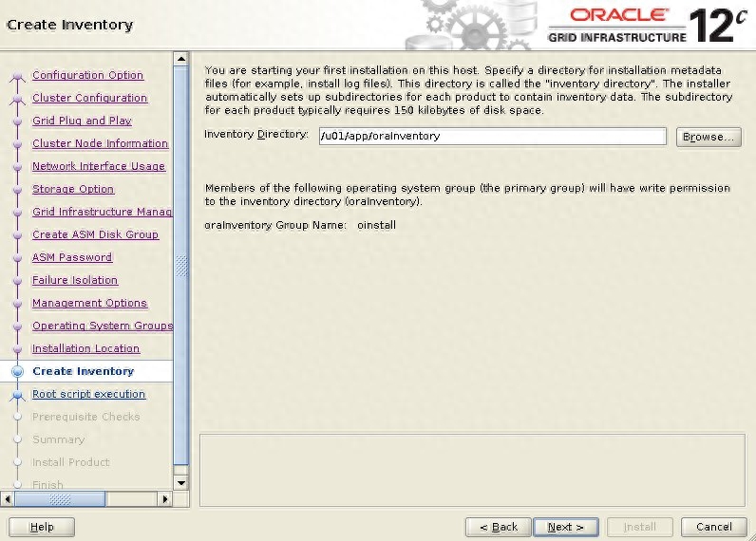Screen dimensions: 756x541
Task: Open Help for this installer page
Action: 42,527
